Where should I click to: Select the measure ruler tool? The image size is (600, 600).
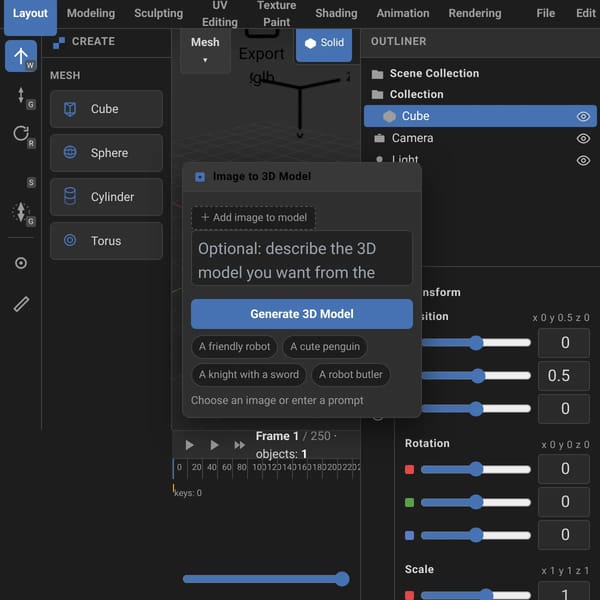click(x=21, y=304)
